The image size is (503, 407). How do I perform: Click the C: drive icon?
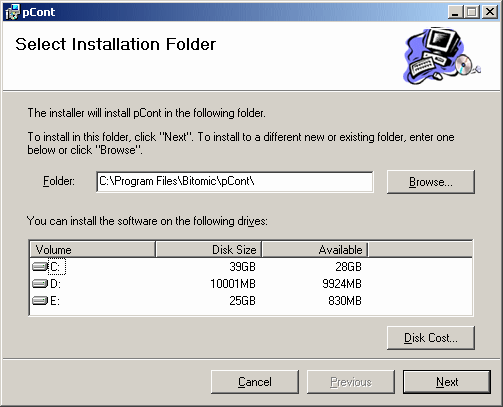point(40,267)
